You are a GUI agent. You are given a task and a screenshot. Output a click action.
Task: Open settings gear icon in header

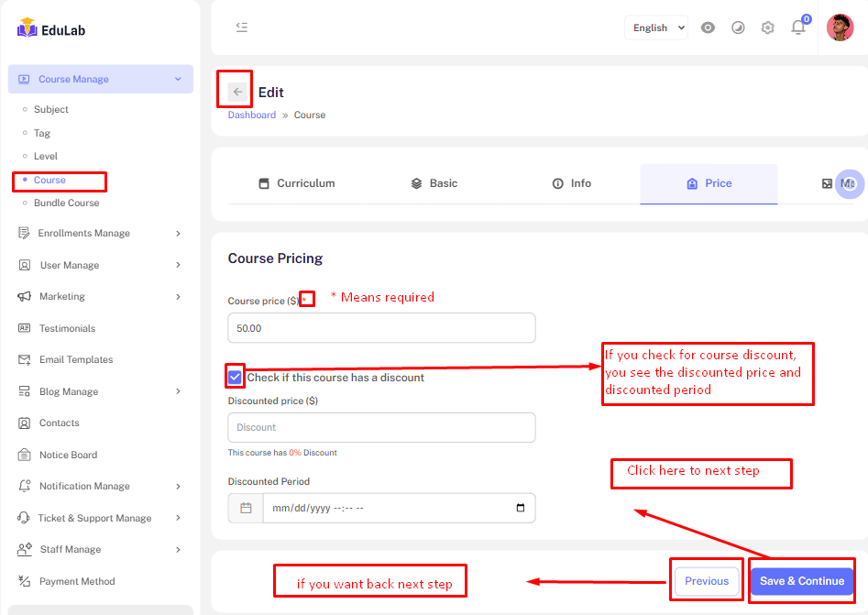(768, 27)
